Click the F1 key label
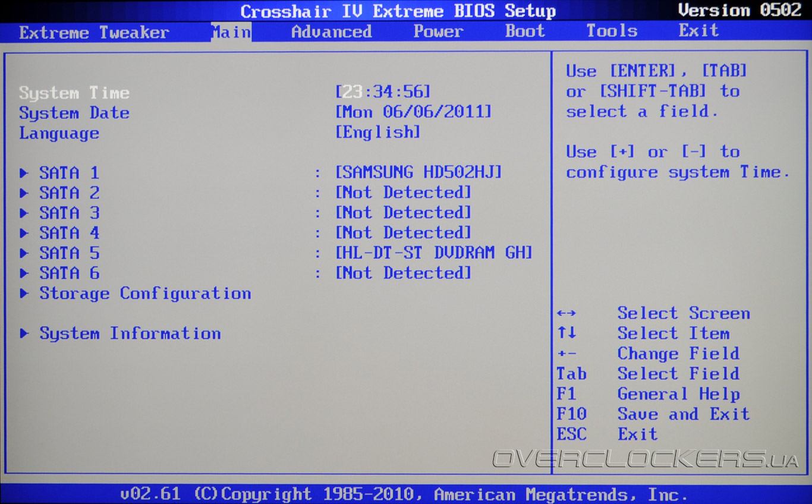Image resolution: width=812 pixels, height=504 pixels. click(566, 395)
